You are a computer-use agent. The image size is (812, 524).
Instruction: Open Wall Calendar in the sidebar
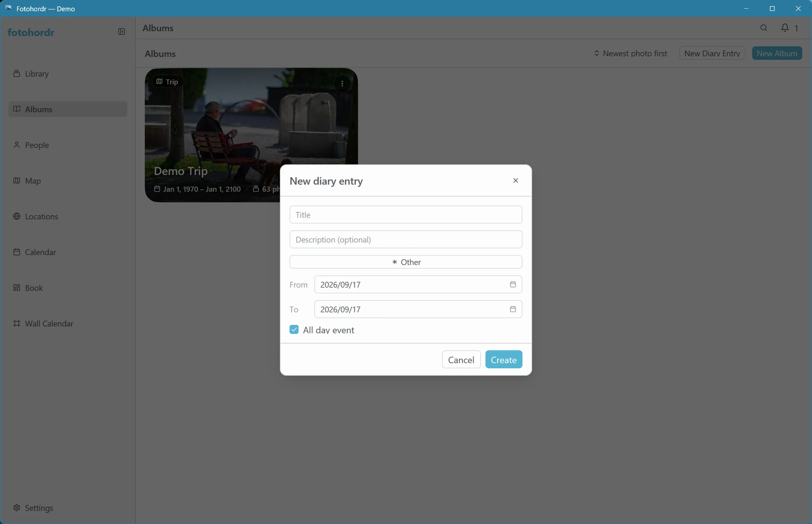coord(68,324)
